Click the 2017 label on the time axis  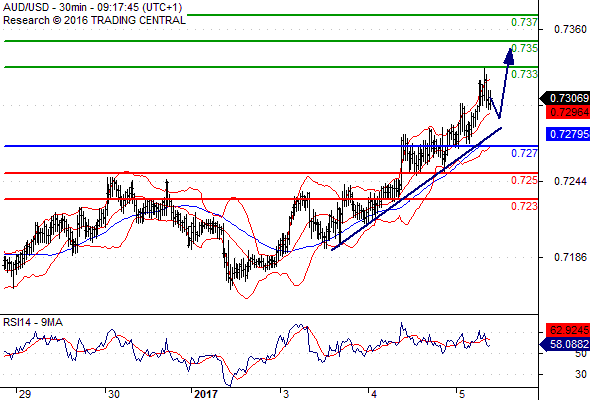point(206,394)
